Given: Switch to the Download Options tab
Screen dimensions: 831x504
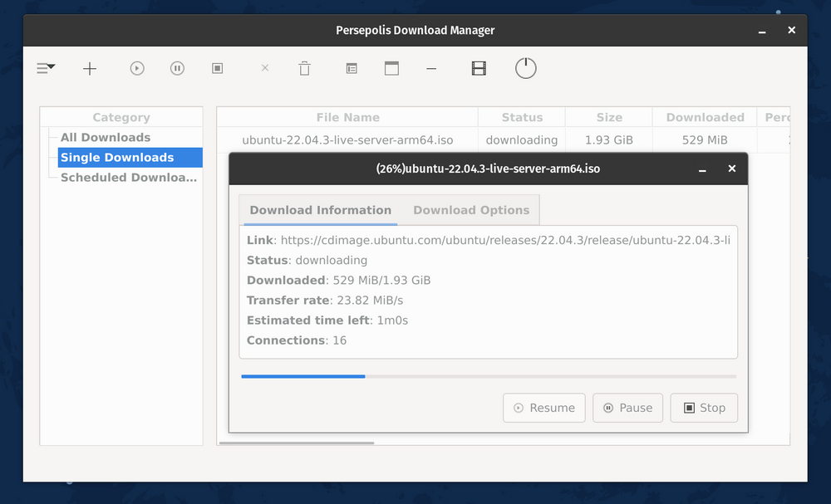Looking at the screenshot, I should tap(471, 210).
